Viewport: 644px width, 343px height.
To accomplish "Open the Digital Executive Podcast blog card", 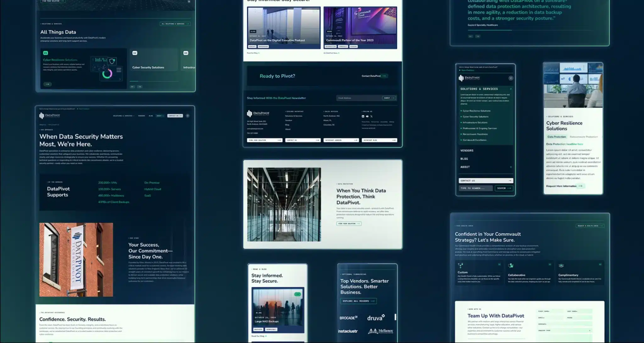I will pos(284,28).
